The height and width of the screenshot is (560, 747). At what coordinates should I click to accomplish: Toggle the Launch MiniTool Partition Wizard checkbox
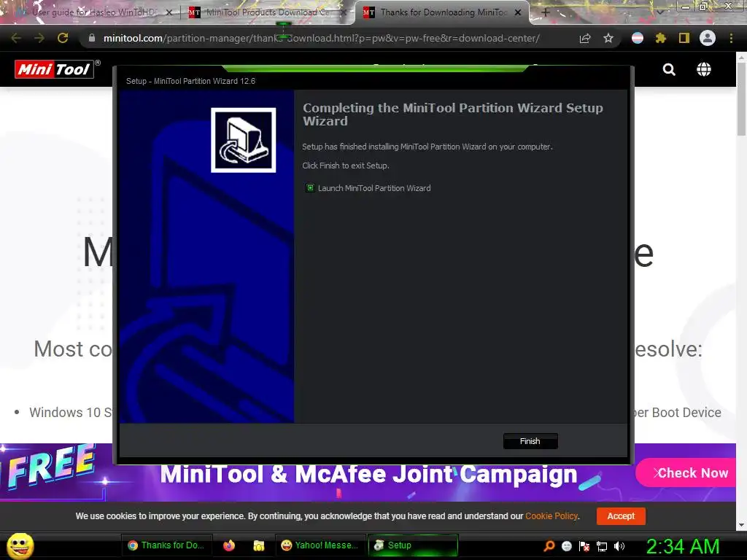point(310,188)
